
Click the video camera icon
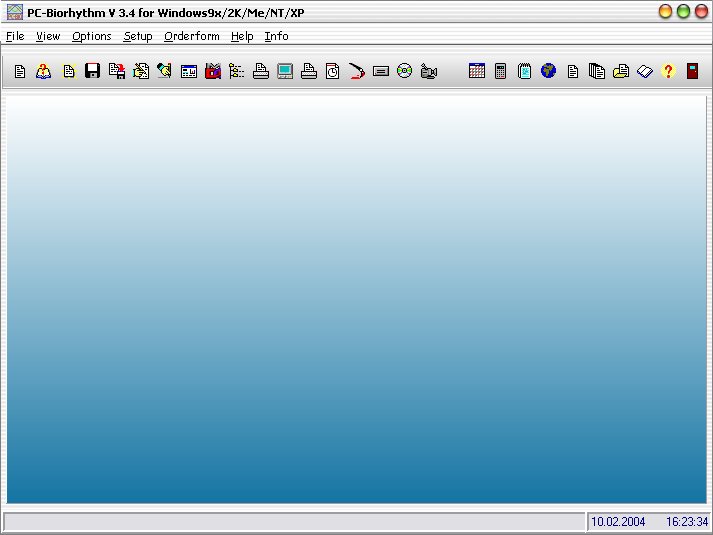coord(429,71)
